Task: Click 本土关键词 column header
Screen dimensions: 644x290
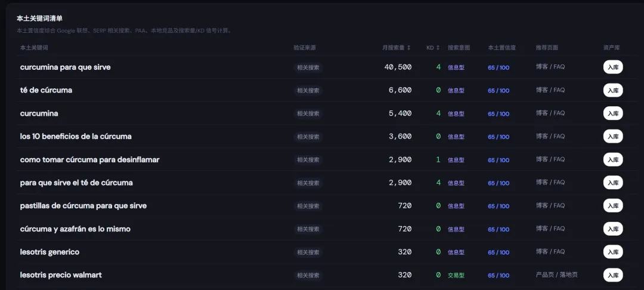Action: [34, 48]
